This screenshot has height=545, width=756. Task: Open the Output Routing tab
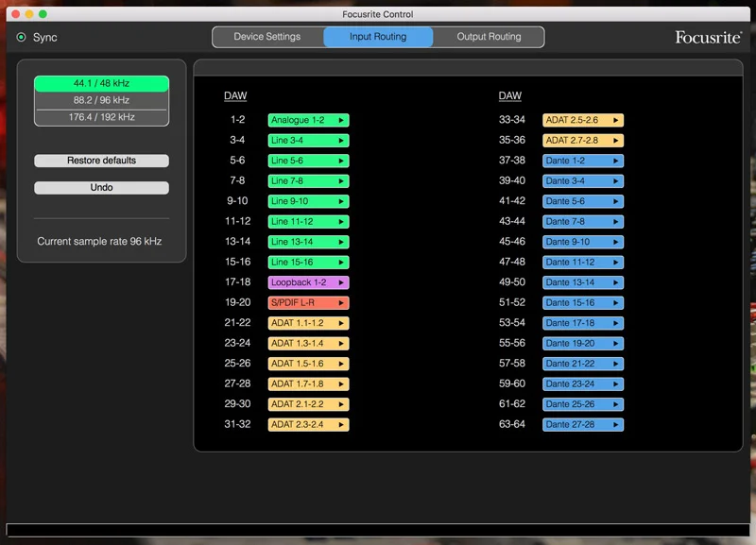pos(489,37)
